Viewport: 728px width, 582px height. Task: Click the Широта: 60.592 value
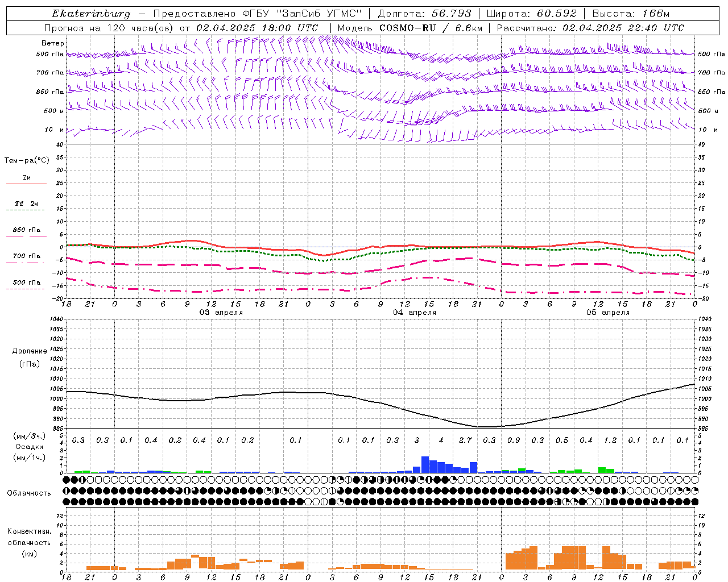[x=531, y=14]
